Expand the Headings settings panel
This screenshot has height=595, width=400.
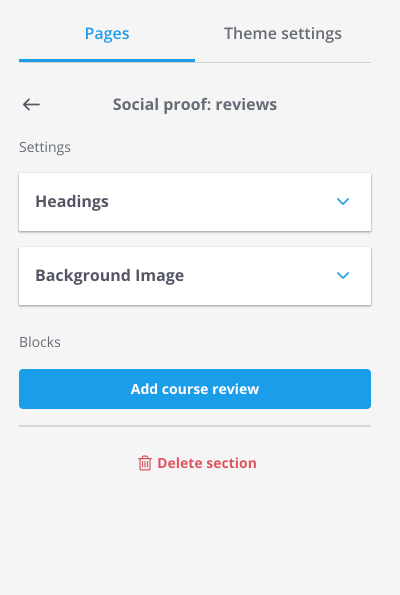pyautogui.click(x=195, y=202)
